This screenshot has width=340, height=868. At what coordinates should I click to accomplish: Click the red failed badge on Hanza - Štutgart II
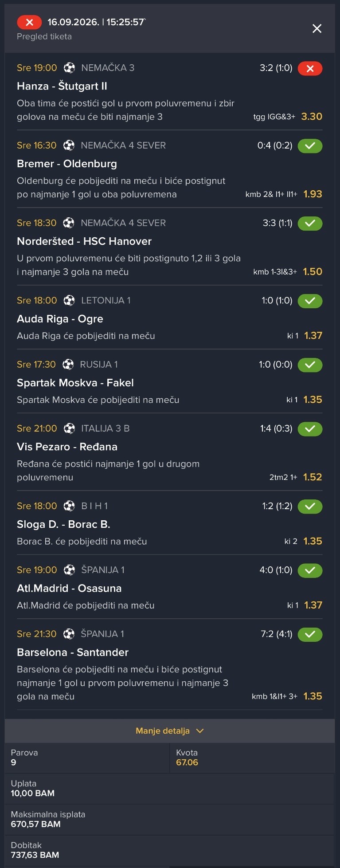pos(310,68)
